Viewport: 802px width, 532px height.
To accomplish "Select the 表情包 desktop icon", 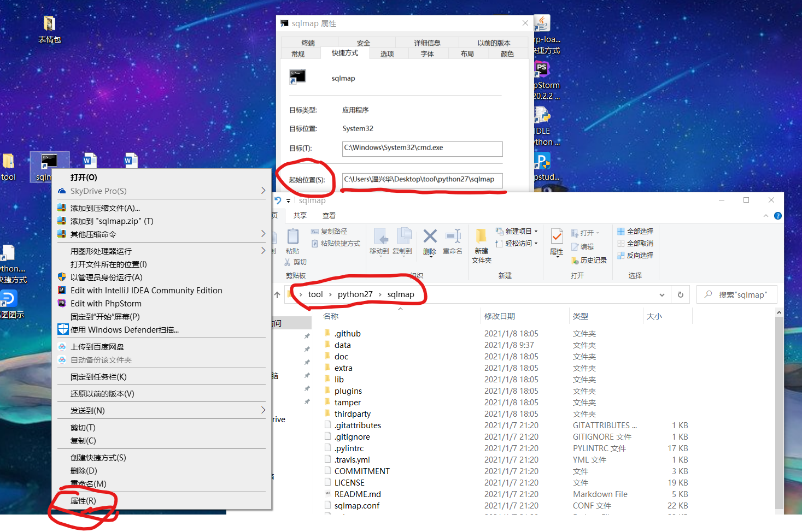I will pyautogui.click(x=49, y=29).
